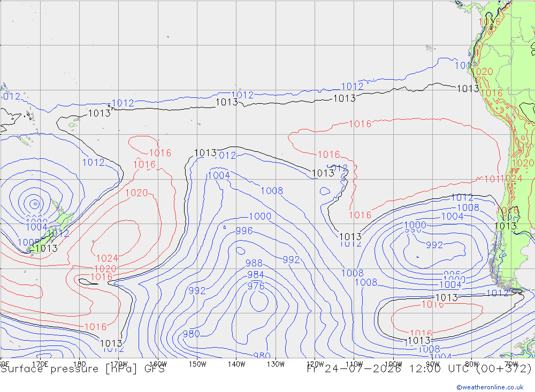Viewport: 535px width, 392px height.
Task: Click the '984' isobar pressure label
Action: 256,275
